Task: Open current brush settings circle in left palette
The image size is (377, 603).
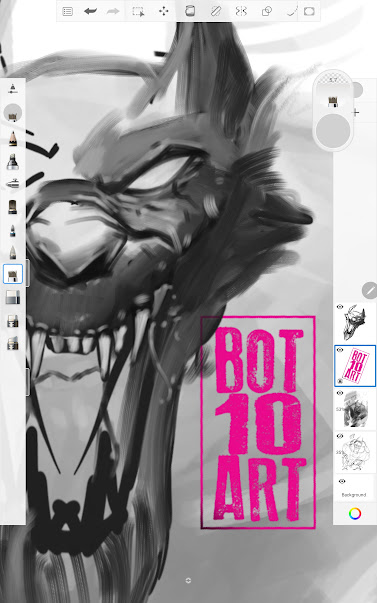Action: click(13, 113)
